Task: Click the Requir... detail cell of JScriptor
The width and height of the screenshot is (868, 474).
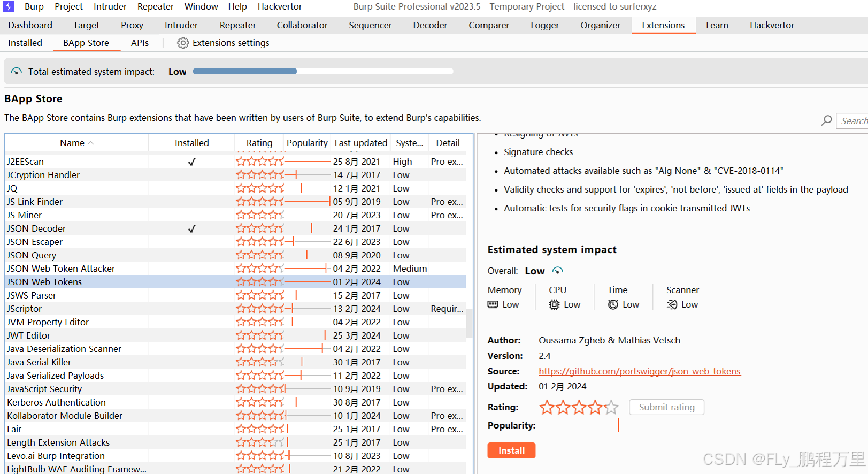Action: pos(447,309)
